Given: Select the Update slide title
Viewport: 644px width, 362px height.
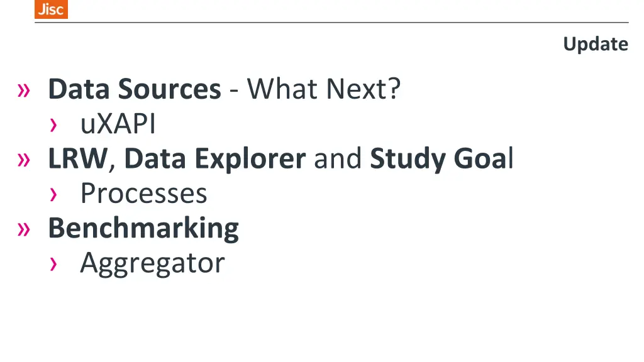Looking at the screenshot, I should pos(596,45).
